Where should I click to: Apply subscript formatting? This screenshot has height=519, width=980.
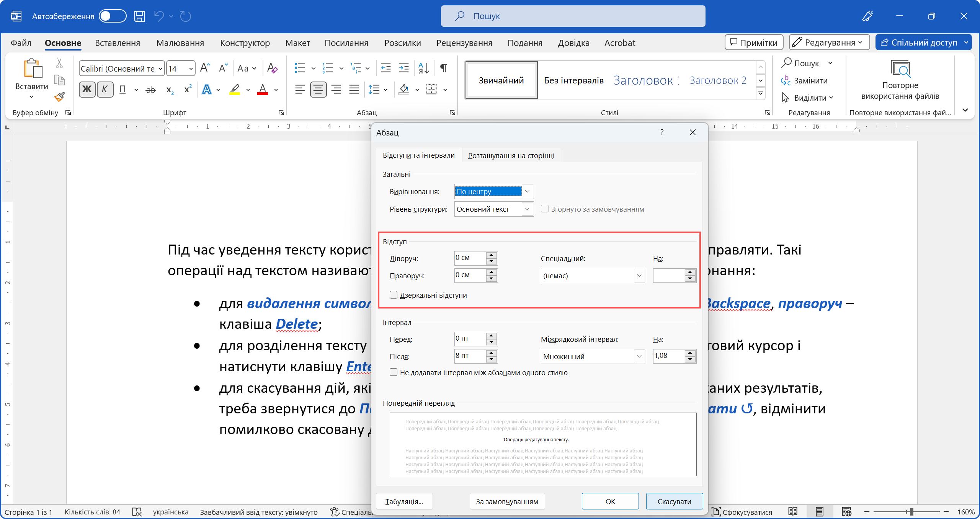[x=169, y=89]
